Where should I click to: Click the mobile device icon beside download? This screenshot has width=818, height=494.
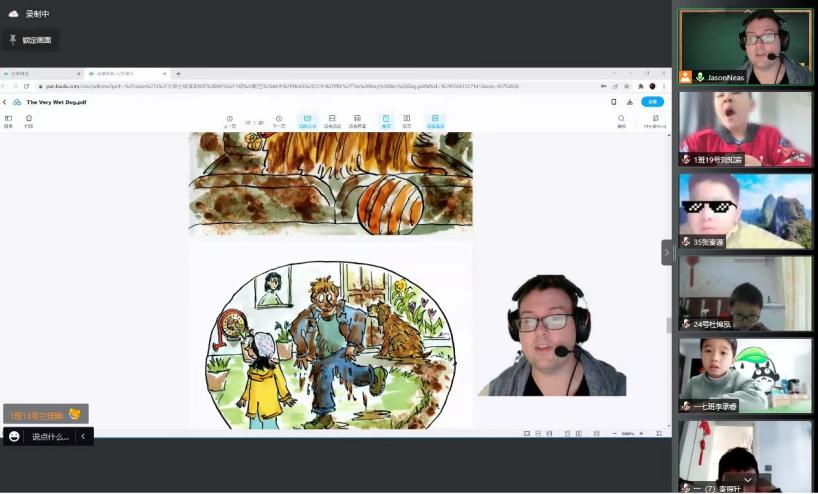pos(614,102)
